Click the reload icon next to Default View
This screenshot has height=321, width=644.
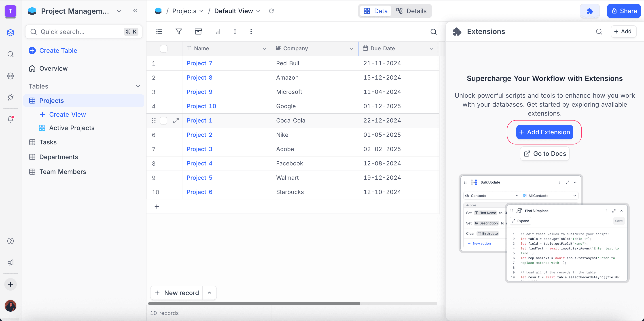tap(271, 11)
